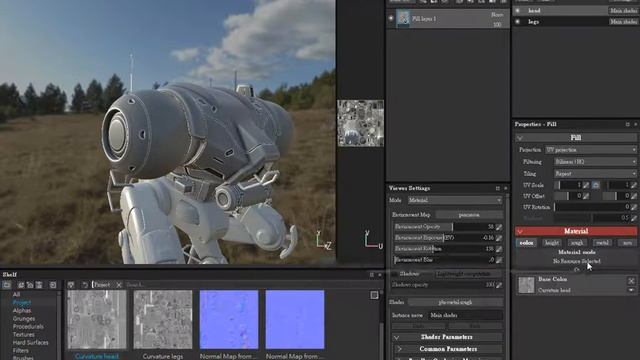Screen dimensions: 640x360
Task: Select the All category in Shelf
Action: (x=16, y=294)
